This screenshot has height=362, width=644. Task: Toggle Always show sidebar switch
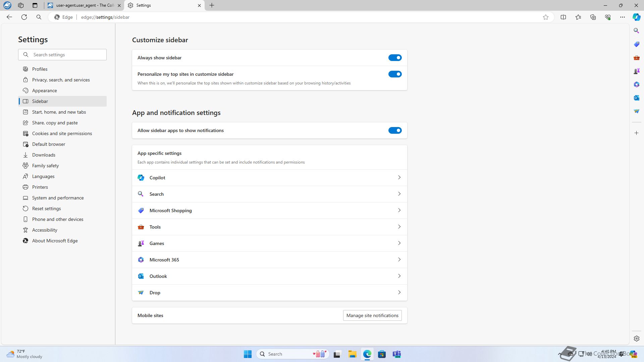pos(395,58)
